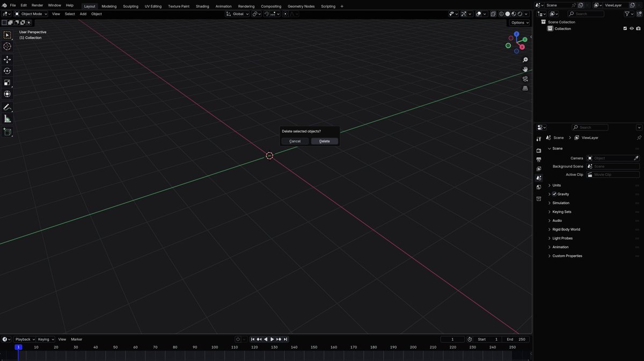The image size is (644, 361).
Task: Select the Rotate tool
Action: tap(7, 71)
